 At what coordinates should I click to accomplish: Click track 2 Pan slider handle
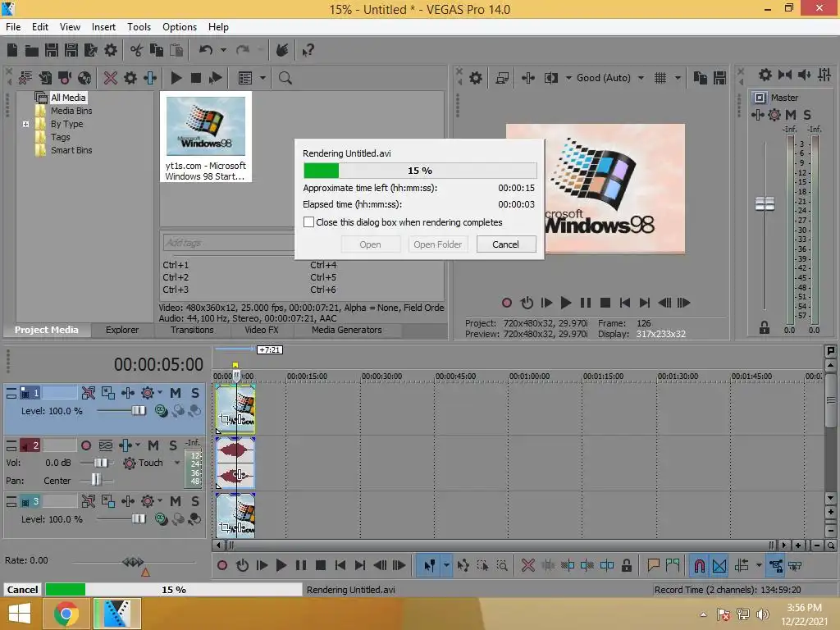click(x=96, y=480)
